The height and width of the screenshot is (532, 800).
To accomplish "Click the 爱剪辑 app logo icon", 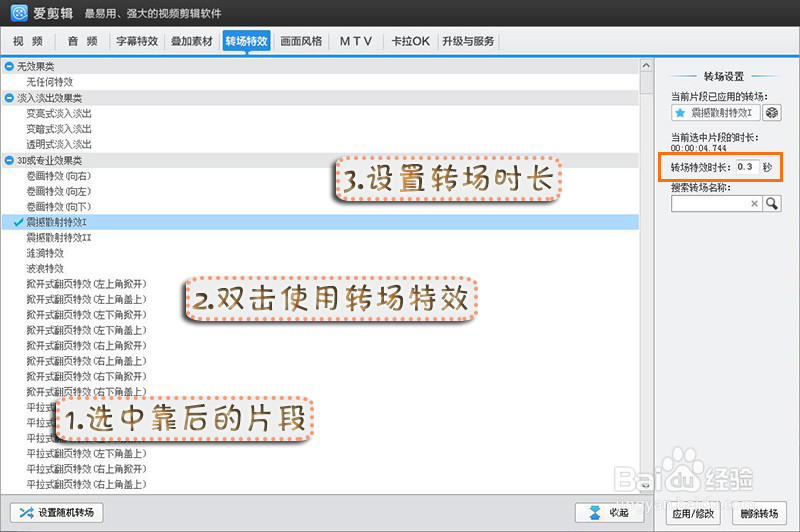I will pos(19,13).
